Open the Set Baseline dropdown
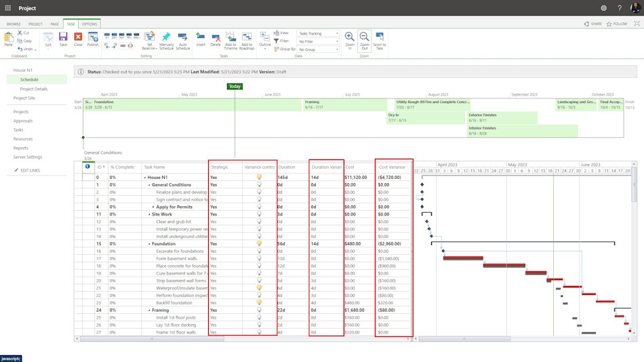This screenshot has height=362, width=644. click(x=150, y=40)
